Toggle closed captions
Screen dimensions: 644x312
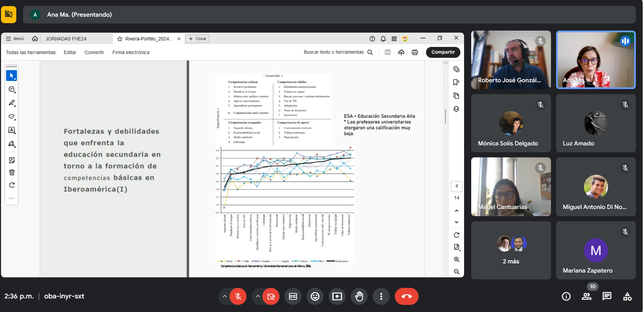point(293,296)
